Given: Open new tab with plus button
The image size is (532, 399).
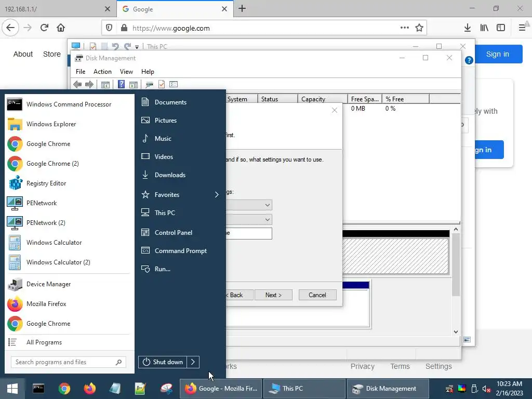Looking at the screenshot, I should (x=242, y=9).
